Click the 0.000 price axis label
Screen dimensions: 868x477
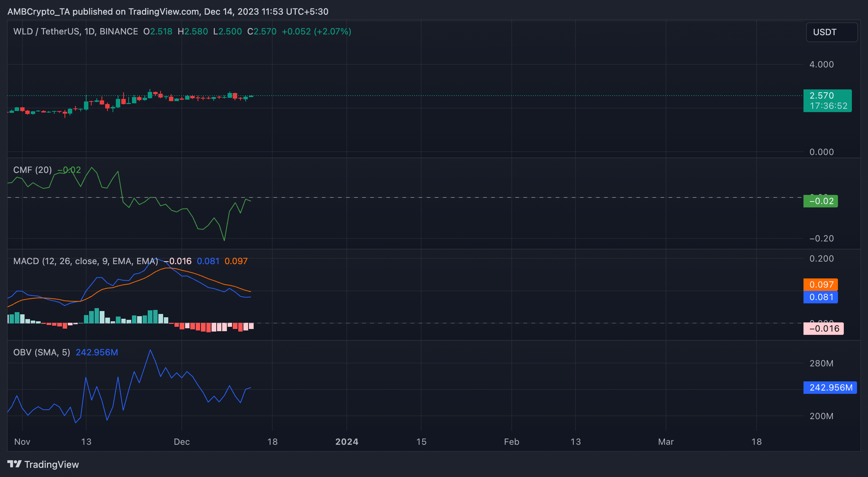click(x=821, y=152)
